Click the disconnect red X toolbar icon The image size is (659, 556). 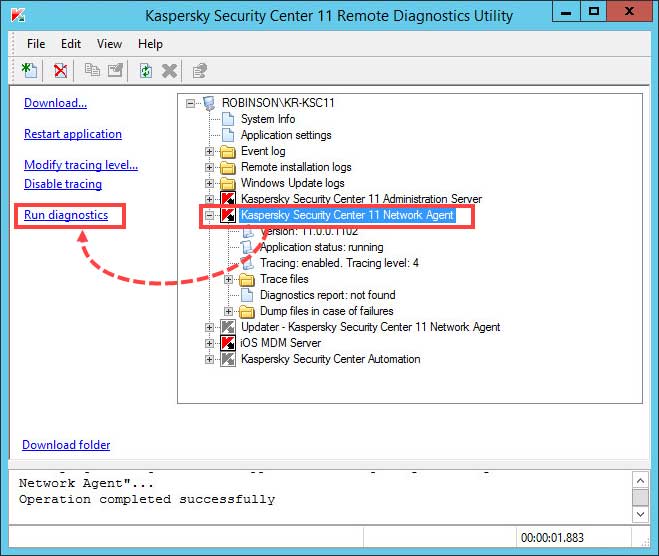(61, 70)
